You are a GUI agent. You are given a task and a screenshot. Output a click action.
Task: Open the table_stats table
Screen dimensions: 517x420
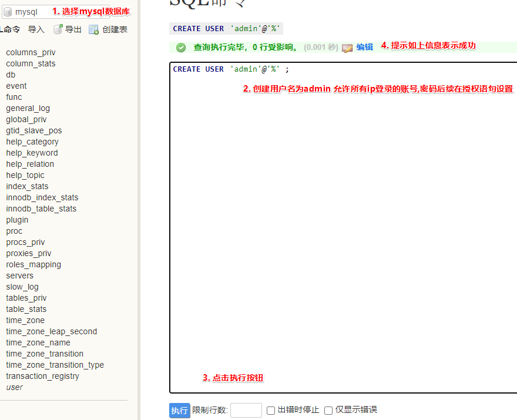[x=26, y=310]
